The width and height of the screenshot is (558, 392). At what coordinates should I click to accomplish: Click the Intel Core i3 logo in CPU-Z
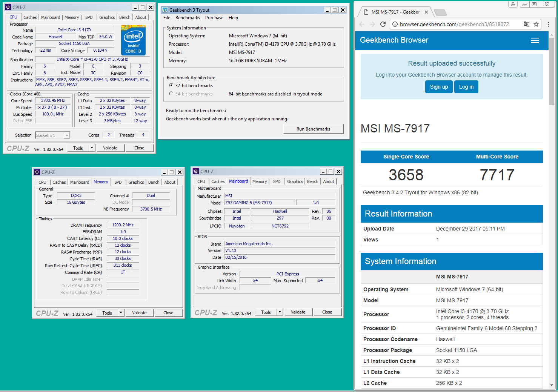133,40
